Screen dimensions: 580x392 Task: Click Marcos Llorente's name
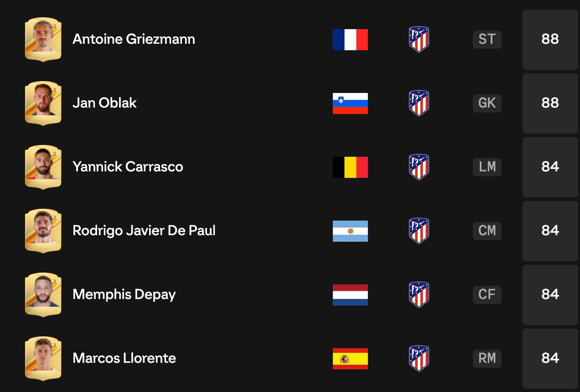click(124, 358)
